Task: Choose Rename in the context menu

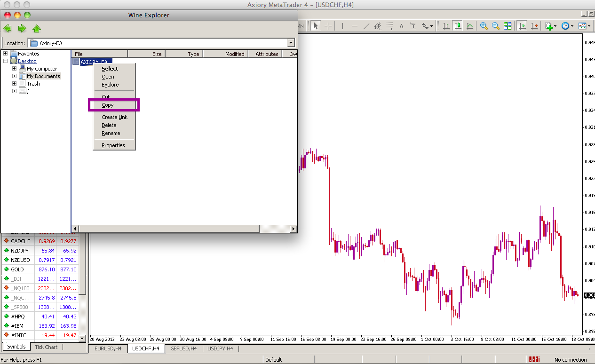Action: [114, 133]
